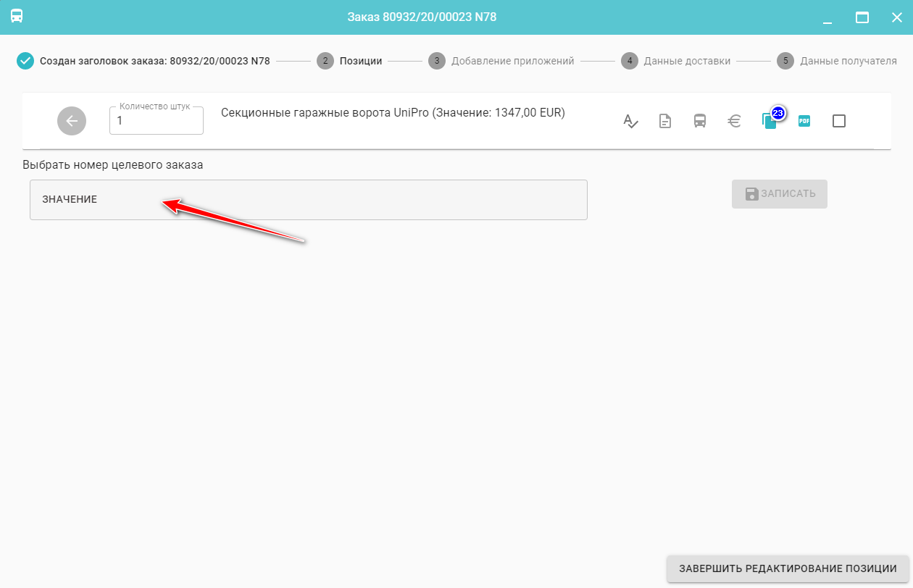The image size is (913, 588).
Task: Click Завершить редактирование позиции button
Action: coord(788,568)
